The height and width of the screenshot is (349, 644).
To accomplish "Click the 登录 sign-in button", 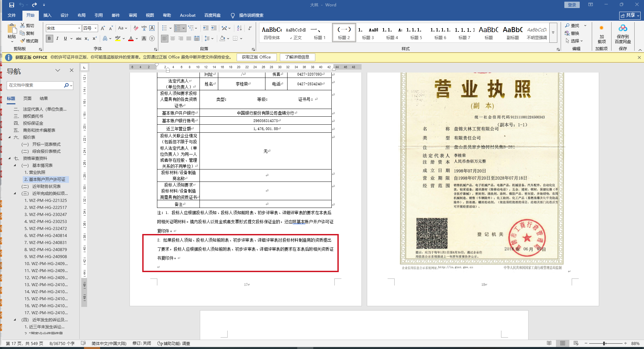I will (x=572, y=5).
